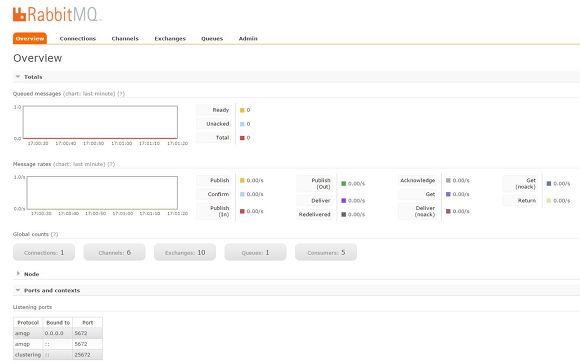Click the Queued messages chart

click(100, 122)
